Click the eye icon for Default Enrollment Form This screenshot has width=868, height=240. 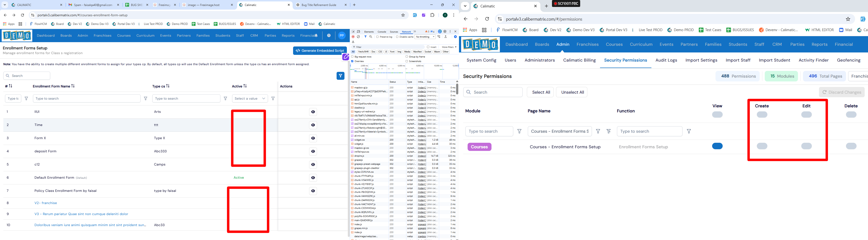point(313,177)
